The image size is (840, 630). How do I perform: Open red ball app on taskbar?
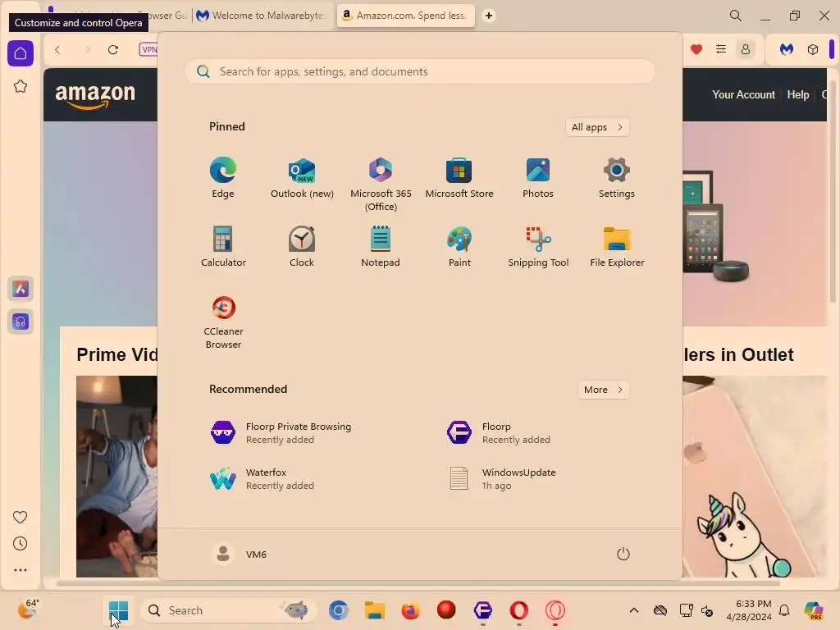(x=446, y=610)
